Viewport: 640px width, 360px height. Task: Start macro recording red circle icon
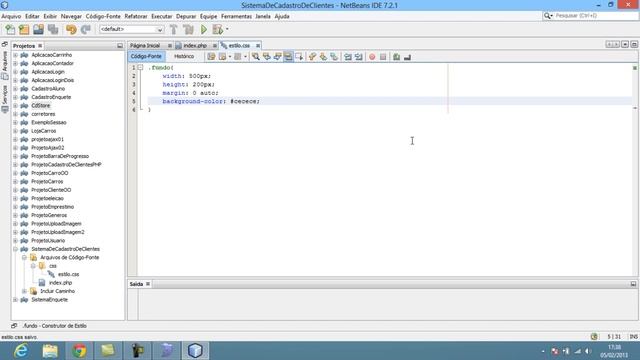[372, 57]
